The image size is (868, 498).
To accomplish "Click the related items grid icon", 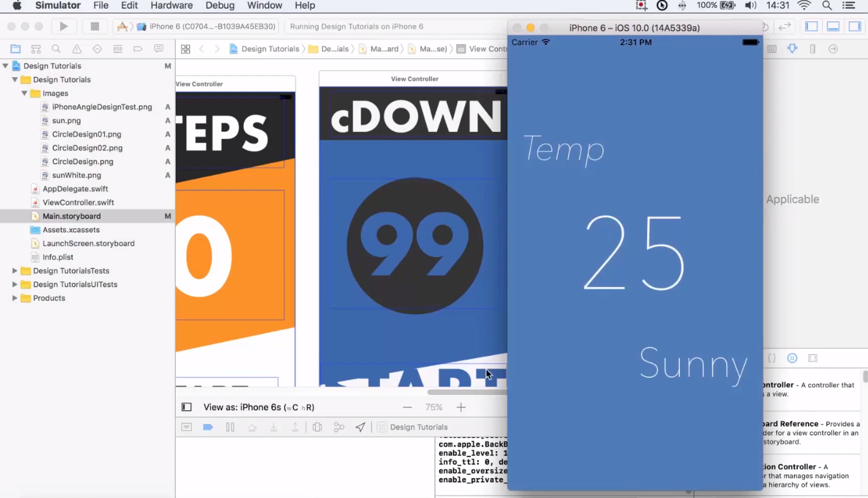I will [x=186, y=49].
